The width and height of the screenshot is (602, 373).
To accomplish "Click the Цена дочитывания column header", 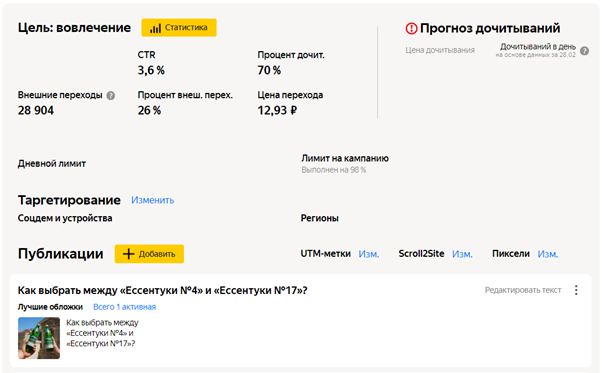I will point(440,50).
